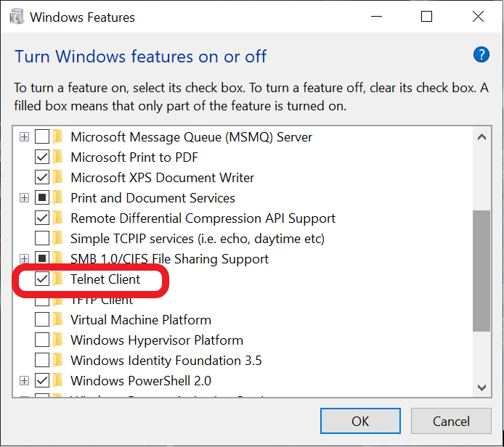Click the Windows Hypervisor Platform folder icon
Image resolution: width=504 pixels, height=447 pixels.
click(x=57, y=340)
